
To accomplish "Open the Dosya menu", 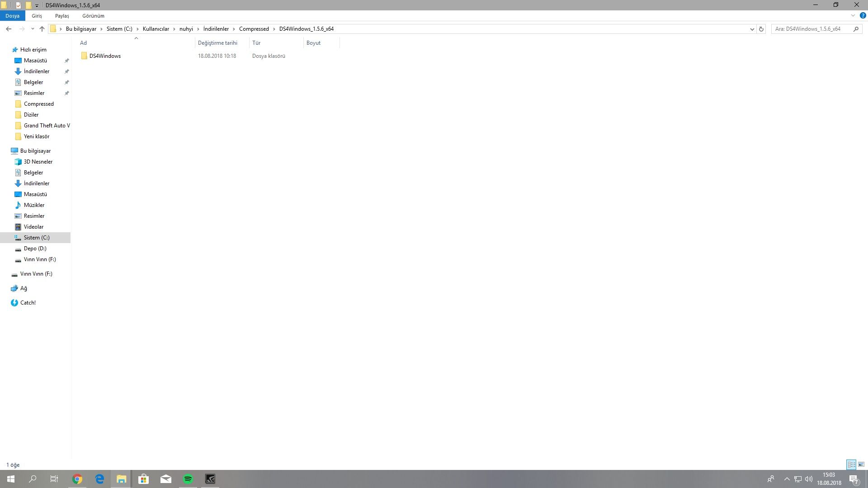I will (x=12, y=16).
